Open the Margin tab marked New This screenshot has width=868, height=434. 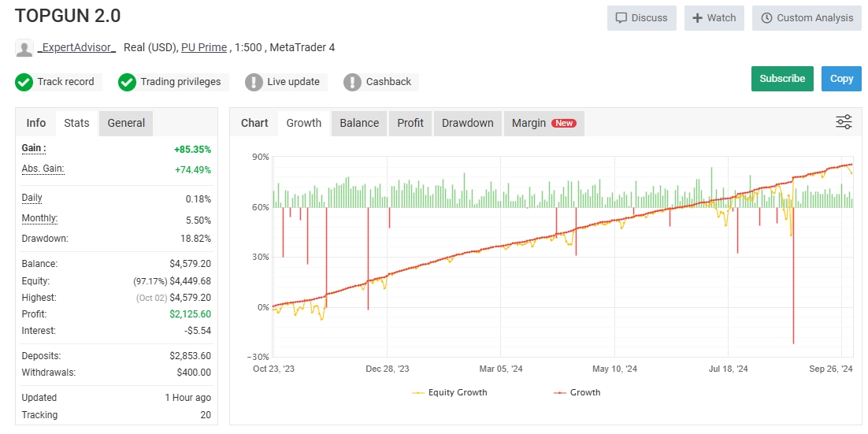pyautogui.click(x=544, y=123)
